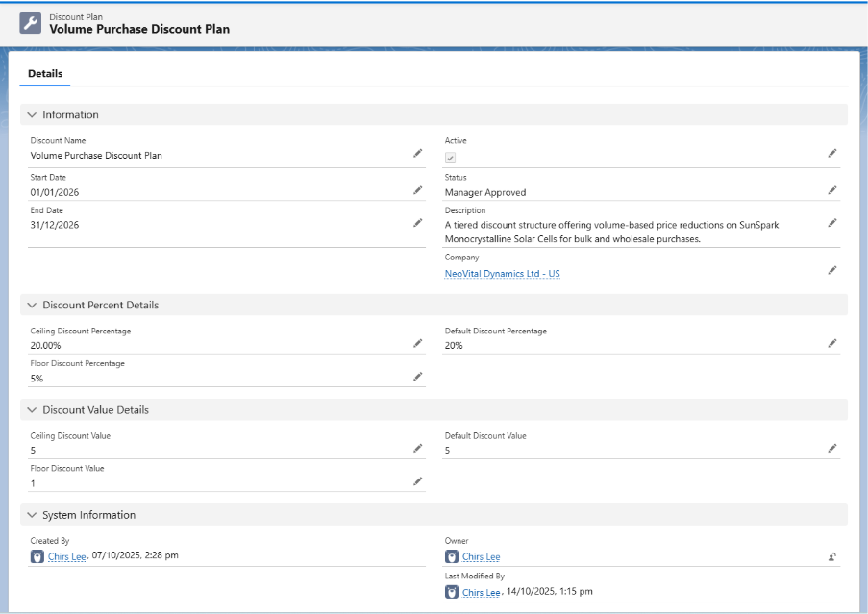
Task: Click the wrench Discount Plan header icon
Action: tap(31, 23)
